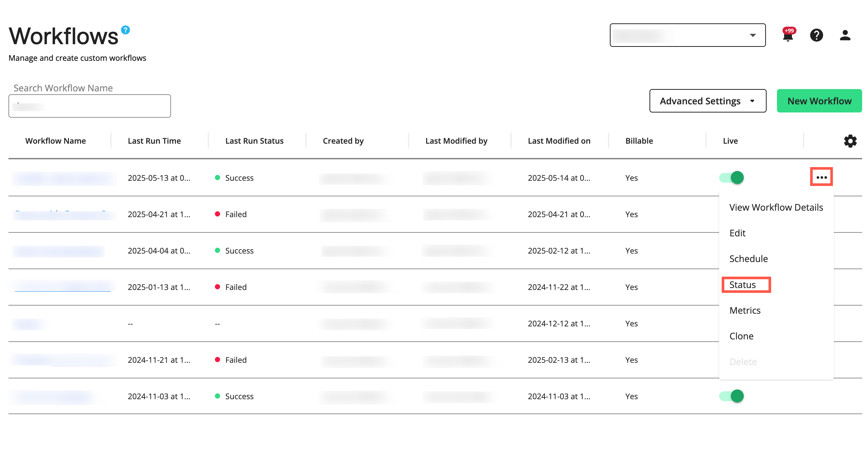Viewport: 868px width, 459px height.
Task: Open the notification bell with +99 badge
Action: coord(788,35)
